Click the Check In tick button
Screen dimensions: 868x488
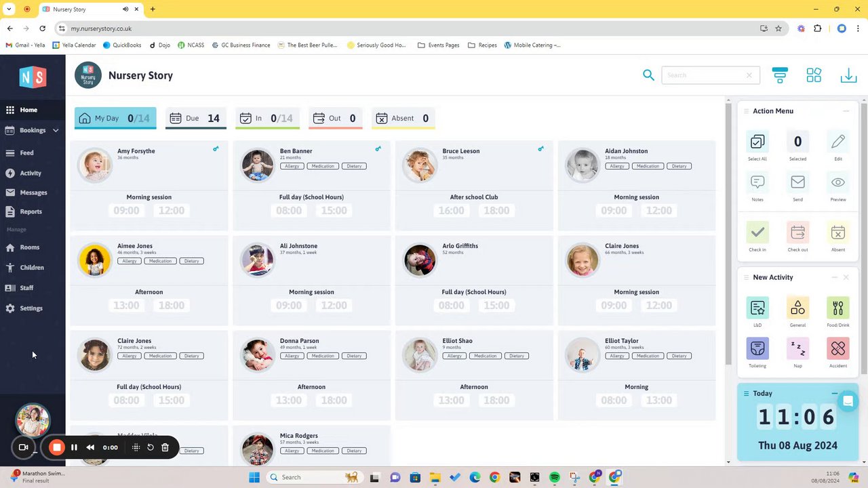click(x=757, y=232)
